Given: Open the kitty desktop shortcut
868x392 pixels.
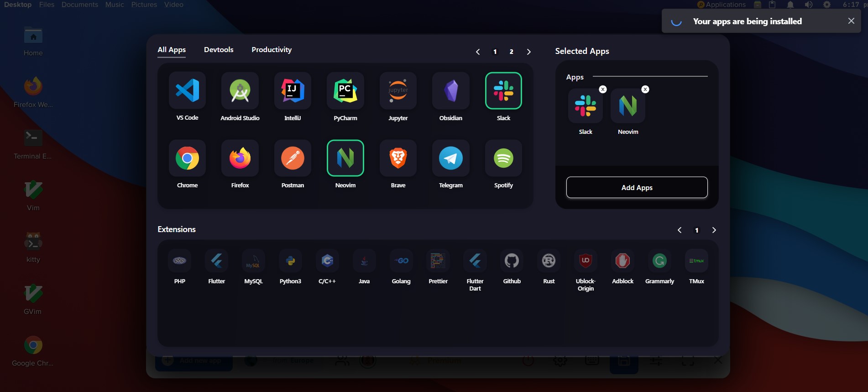Looking at the screenshot, I should pos(33,247).
